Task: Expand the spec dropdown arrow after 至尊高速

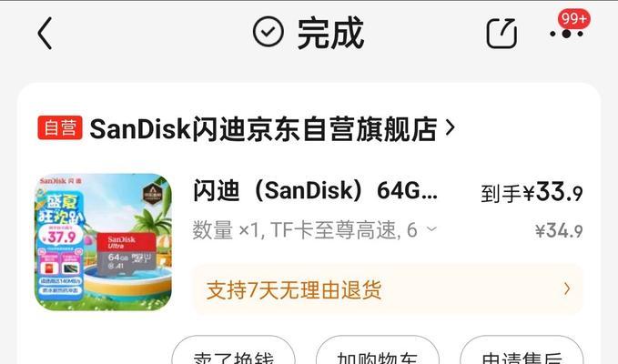Action: [431, 229]
